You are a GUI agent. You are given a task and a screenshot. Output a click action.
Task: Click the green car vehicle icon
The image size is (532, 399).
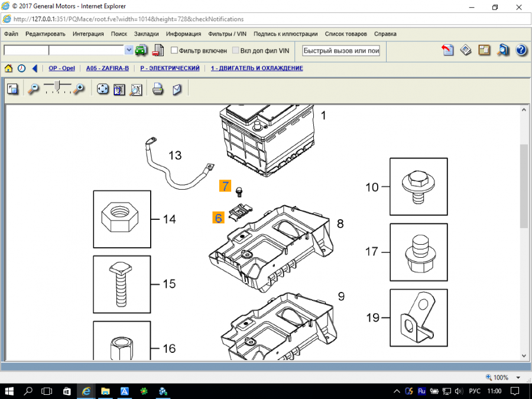tap(141, 51)
